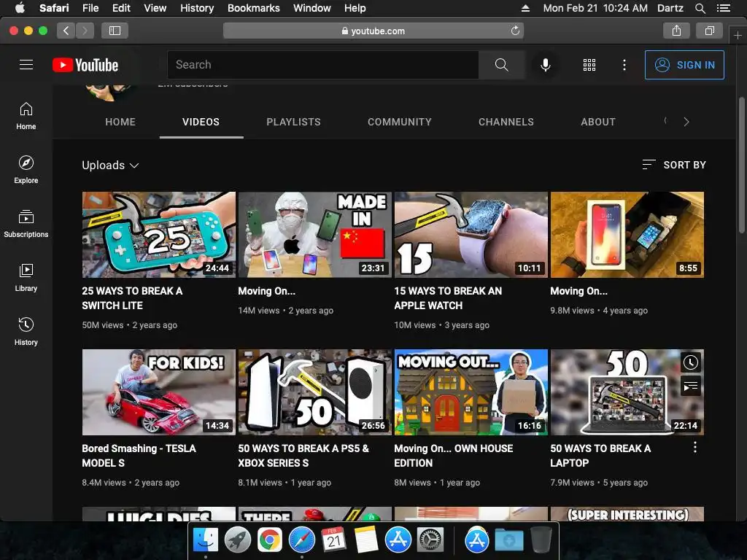This screenshot has width=747, height=560.
Task: Expand the Uploads dropdown
Action: [x=111, y=166]
